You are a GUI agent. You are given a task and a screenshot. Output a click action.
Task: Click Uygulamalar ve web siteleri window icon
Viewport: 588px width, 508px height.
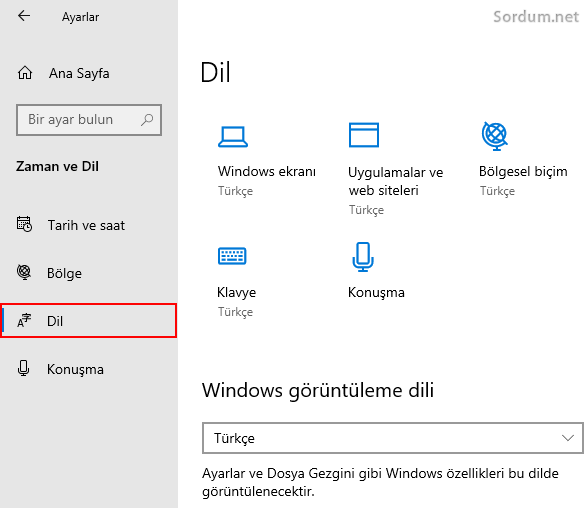point(363,135)
